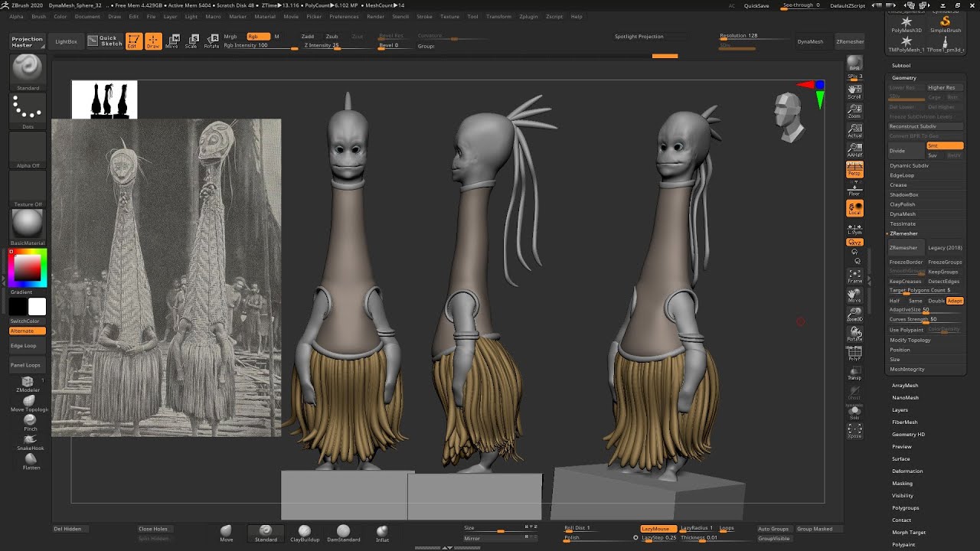Click the ZRemesher button

(906, 248)
